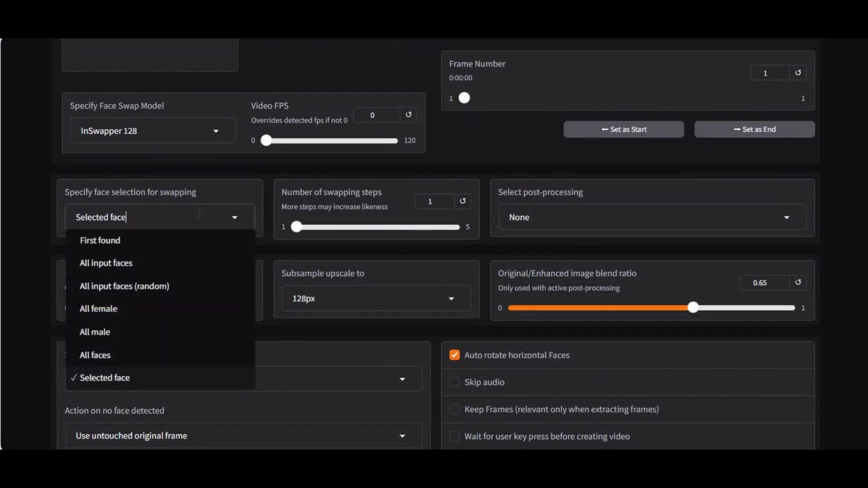
Task: Click the Frame Number slider handle
Action: (x=464, y=98)
